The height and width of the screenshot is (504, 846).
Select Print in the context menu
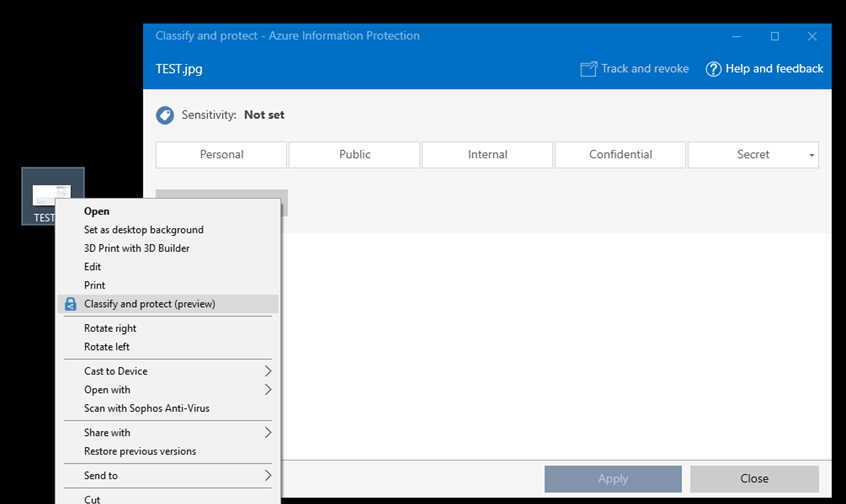(x=168, y=285)
